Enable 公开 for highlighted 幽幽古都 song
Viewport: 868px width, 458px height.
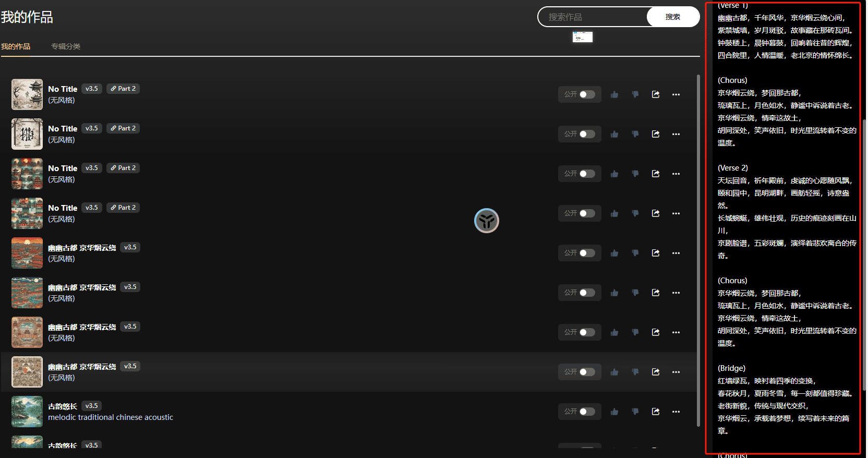click(587, 372)
